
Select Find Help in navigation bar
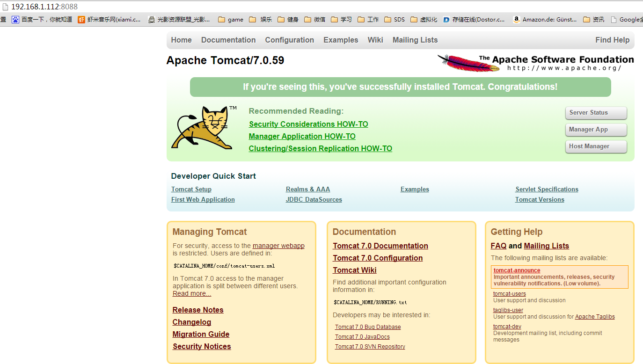[612, 40]
